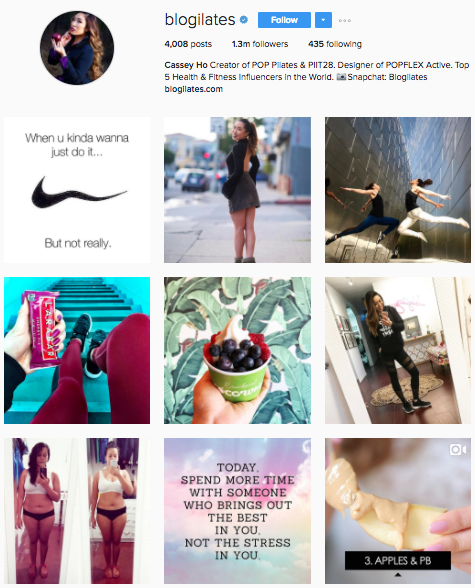Open the blogilates.com website link
Viewport: 475px width, 588px height.
pyautogui.click(x=193, y=89)
